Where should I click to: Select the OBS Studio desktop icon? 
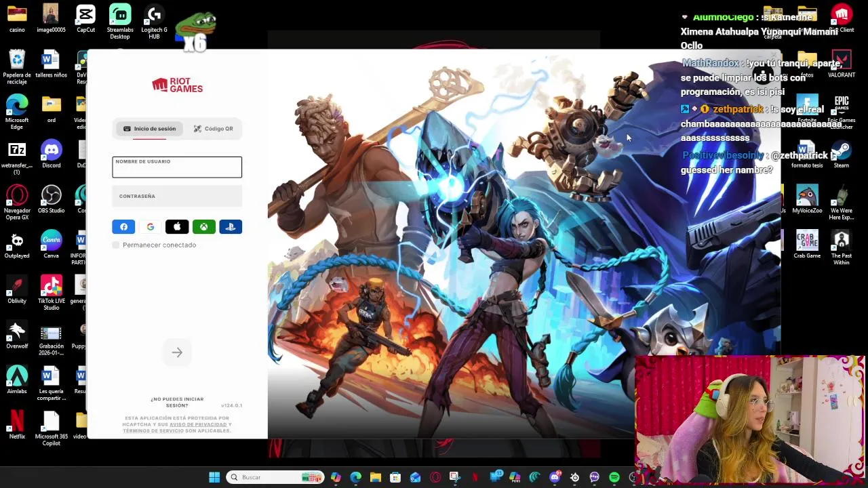[52, 199]
